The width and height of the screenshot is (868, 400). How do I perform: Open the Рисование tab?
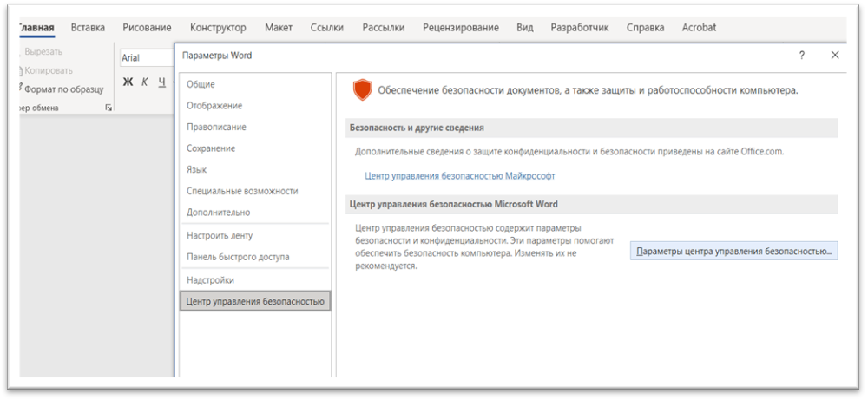tap(148, 27)
